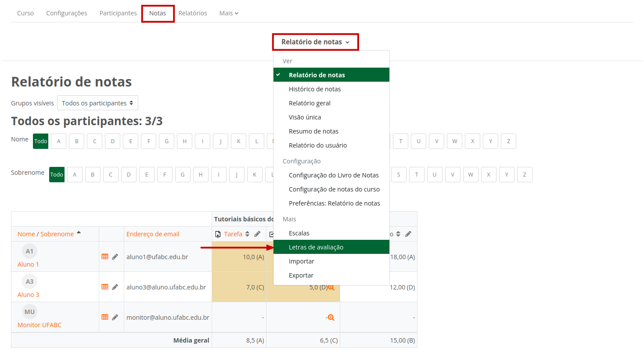Screen dimensions: 644x354
Task: Choose 'Exportar' in the dropdown menu
Action: click(301, 275)
